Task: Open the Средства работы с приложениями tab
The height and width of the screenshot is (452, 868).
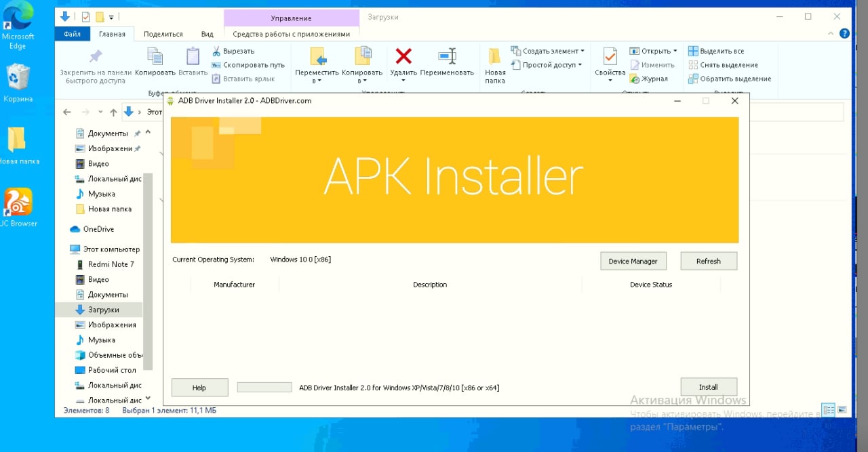Action: [x=292, y=34]
